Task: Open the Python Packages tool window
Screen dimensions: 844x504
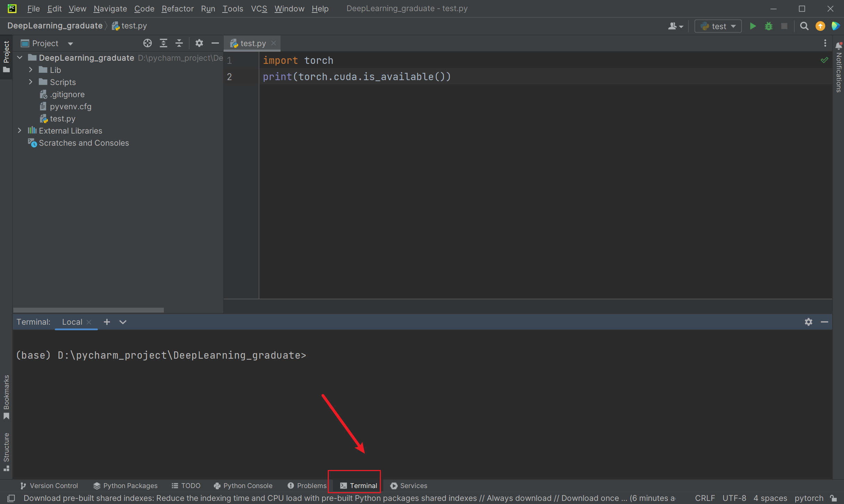Action: coord(125,486)
